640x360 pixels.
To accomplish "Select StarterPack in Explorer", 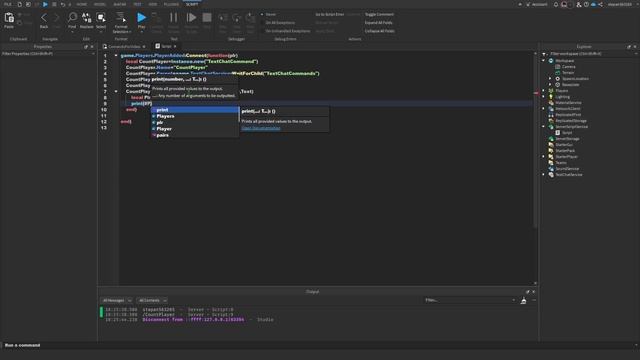I will (565, 151).
